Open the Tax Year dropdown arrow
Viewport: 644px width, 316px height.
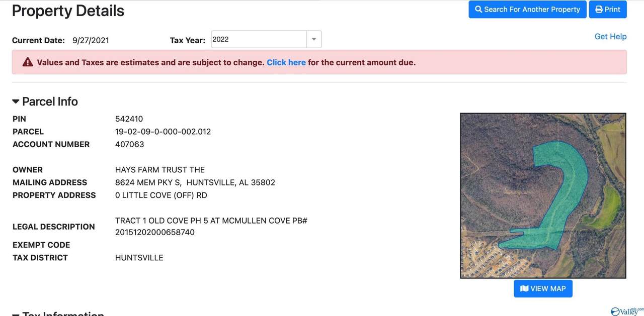(x=314, y=39)
